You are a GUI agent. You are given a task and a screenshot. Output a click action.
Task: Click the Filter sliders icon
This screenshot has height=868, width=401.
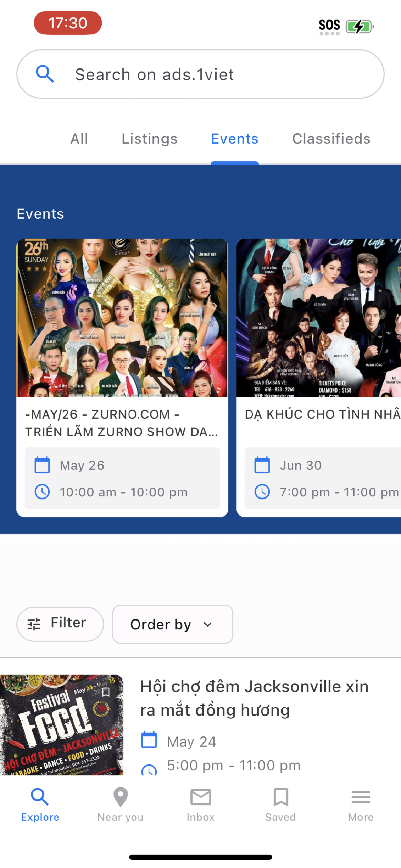pos(34,624)
